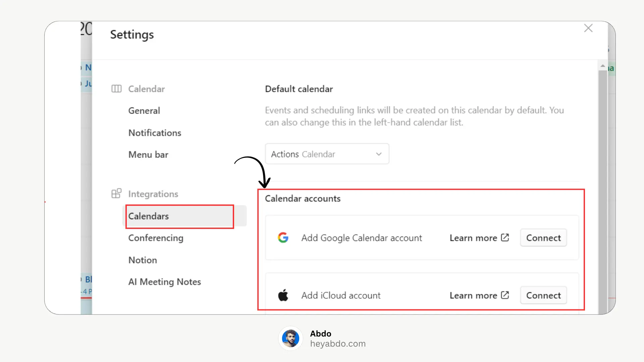Image resolution: width=644 pixels, height=362 pixels.
Task: Click the Apple iCloud logo icon
Action: coord(283,295)
